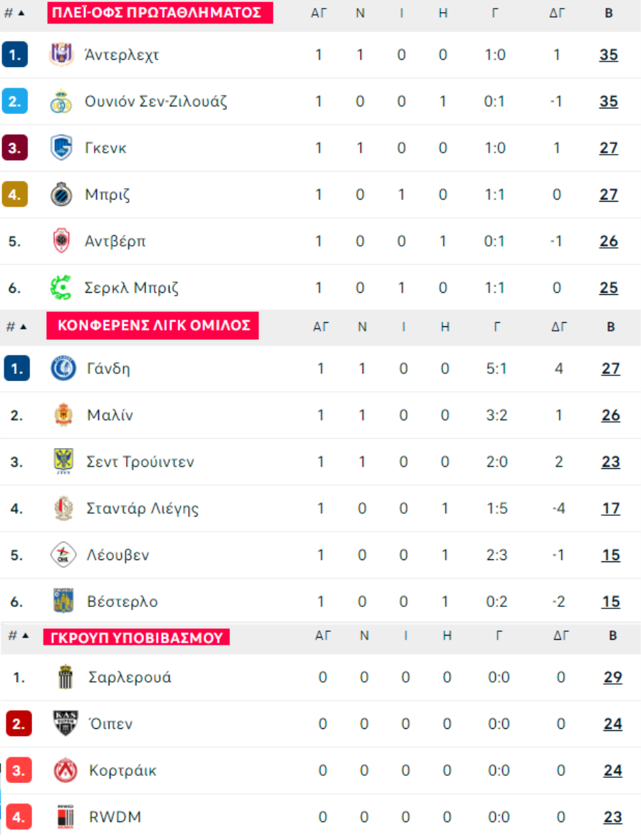Click the Μπριζ club crest
Screen dimensions: 641x840
tap(61, 195)
